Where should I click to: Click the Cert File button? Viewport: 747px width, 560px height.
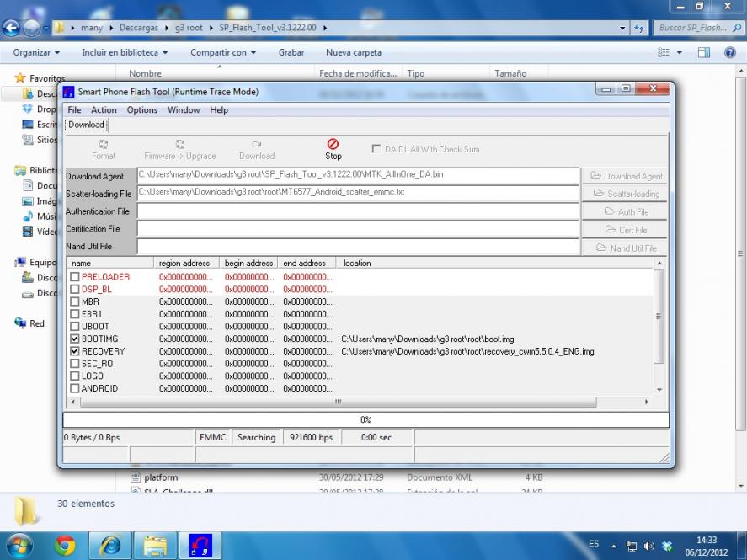(x=625, y=230)
